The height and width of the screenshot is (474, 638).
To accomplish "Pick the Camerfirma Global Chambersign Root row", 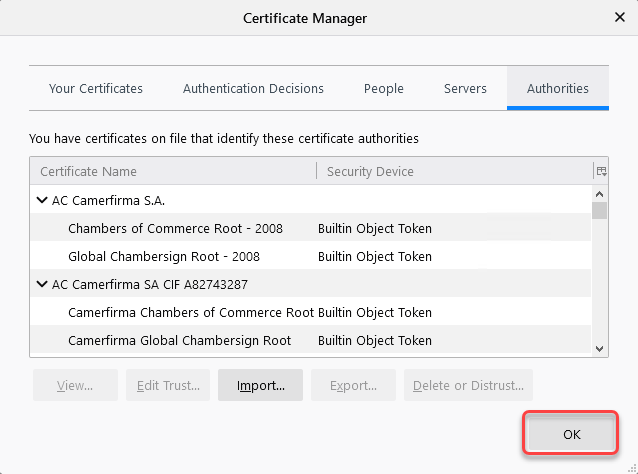I will [x=180, y=340].
